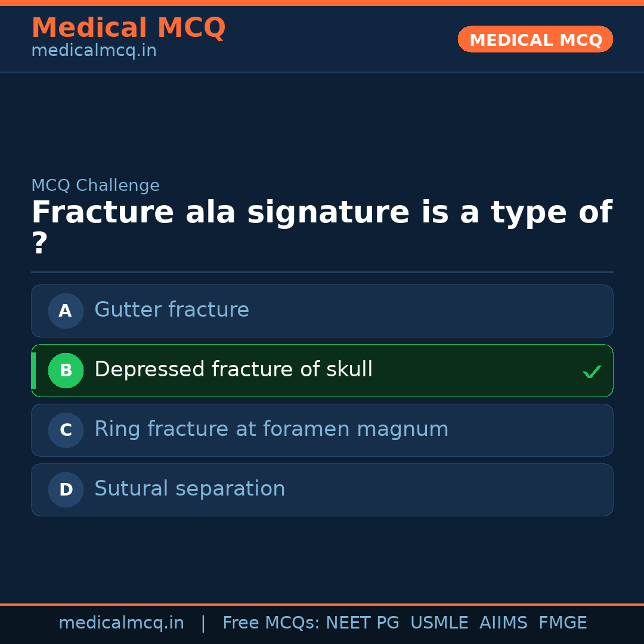This screenshot has height=644, width=644.
Task: Click the medicalmcq.in link under header
Action: pos(94,51)
